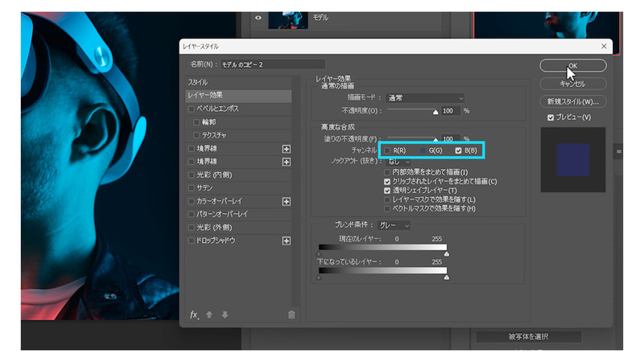Screen dimensions: 644x362
Task: Click plus icon beside first 境界線
Action: click(x=287, y=149)
